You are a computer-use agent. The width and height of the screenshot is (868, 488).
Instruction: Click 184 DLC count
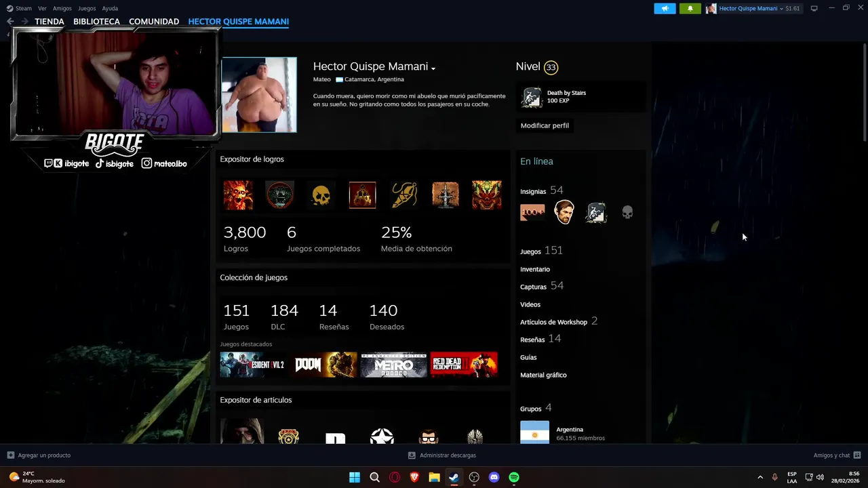point(284,317)
